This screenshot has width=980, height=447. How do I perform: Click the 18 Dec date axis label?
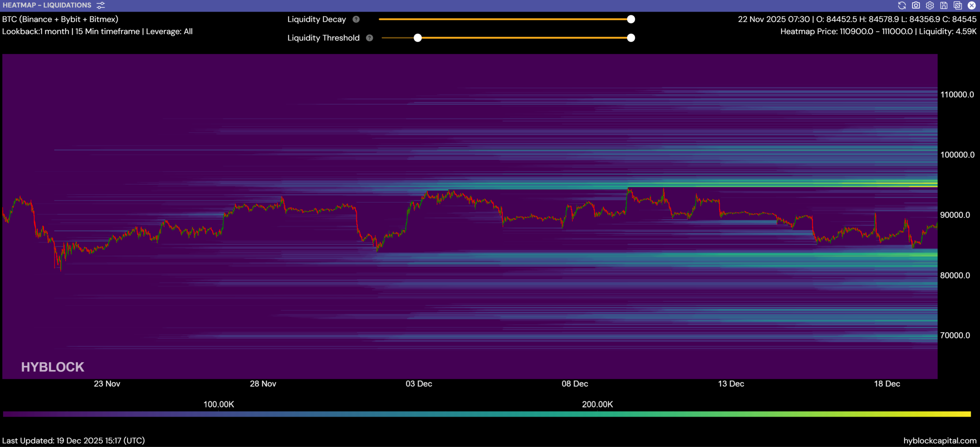pos(887,384)
